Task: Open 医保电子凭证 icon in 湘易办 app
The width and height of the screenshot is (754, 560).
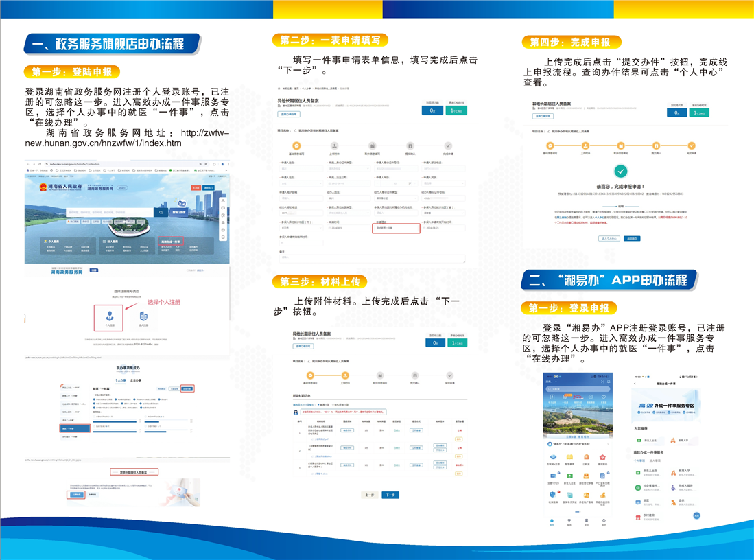Action: click(x=570, y=495)
